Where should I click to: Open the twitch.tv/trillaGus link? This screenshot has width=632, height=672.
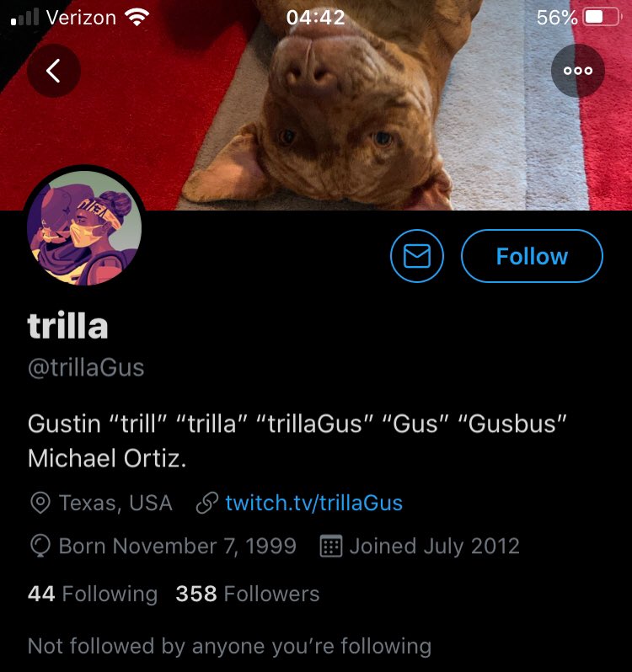click(x=313, y=503)
